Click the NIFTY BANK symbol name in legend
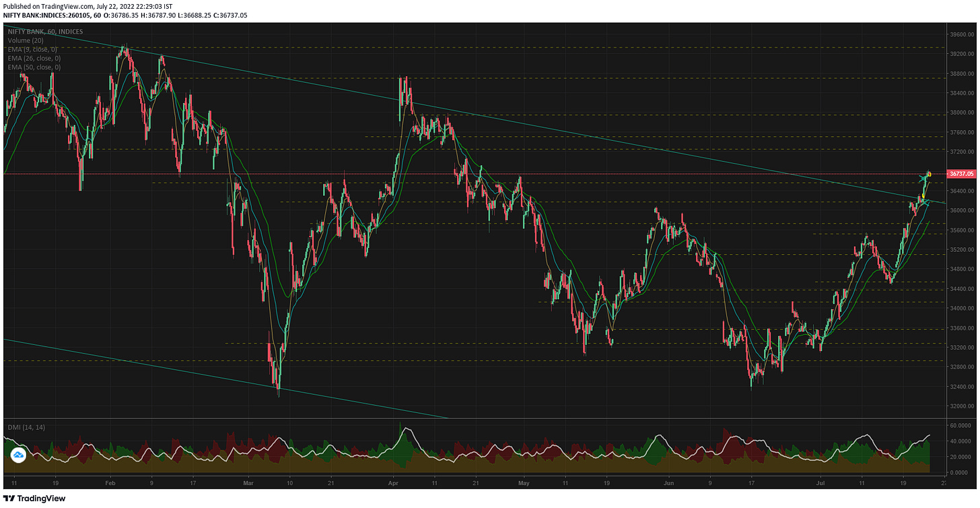This screenshot has width=980, height=508. (x=24, y=31)
